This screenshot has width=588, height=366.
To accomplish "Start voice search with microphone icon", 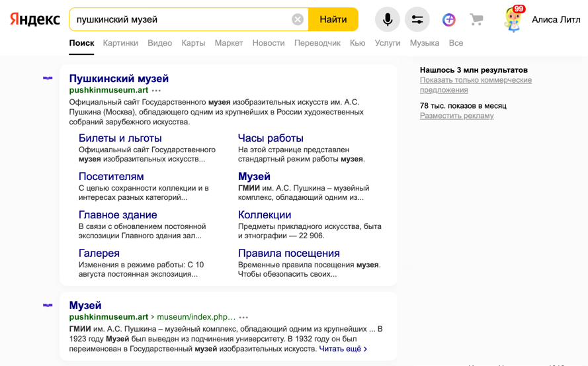I will 387,20.
